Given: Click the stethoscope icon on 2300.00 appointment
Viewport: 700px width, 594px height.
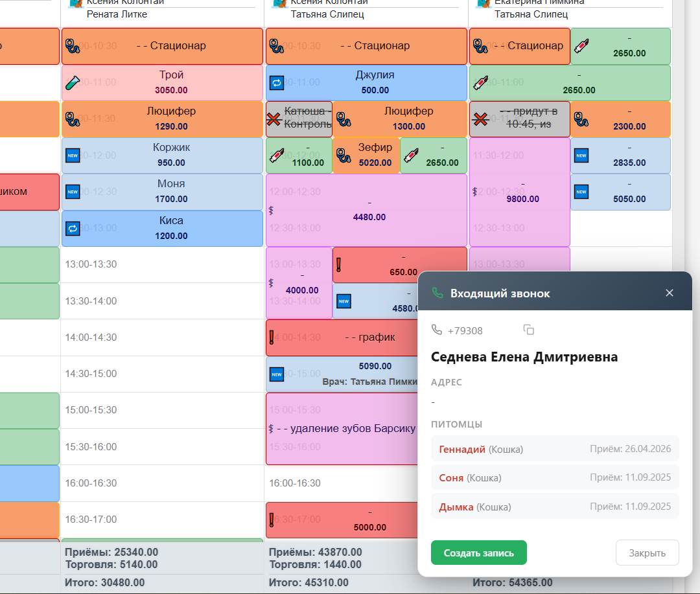Looking at the screenshot, I should (x=581, y=119).
